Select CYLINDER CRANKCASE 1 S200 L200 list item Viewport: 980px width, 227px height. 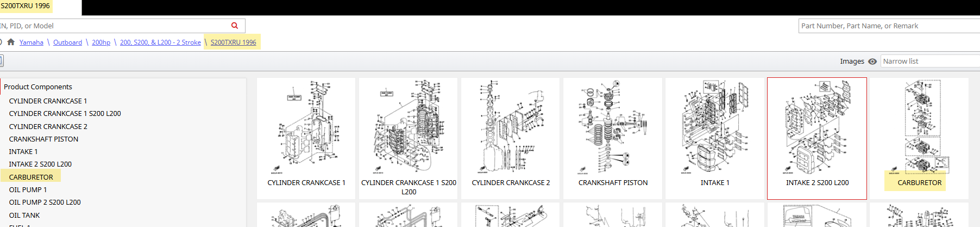(65, 114)
